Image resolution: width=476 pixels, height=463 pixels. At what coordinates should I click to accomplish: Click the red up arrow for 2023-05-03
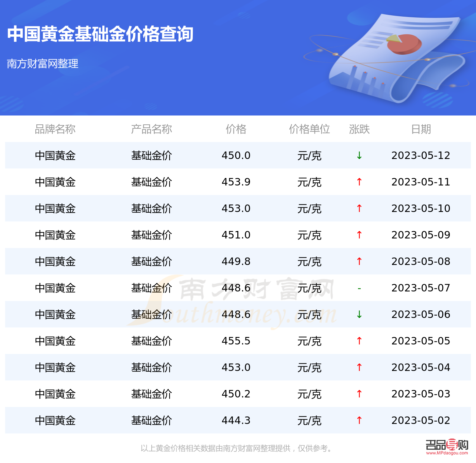pyautogui.click(x=359, y=394)
